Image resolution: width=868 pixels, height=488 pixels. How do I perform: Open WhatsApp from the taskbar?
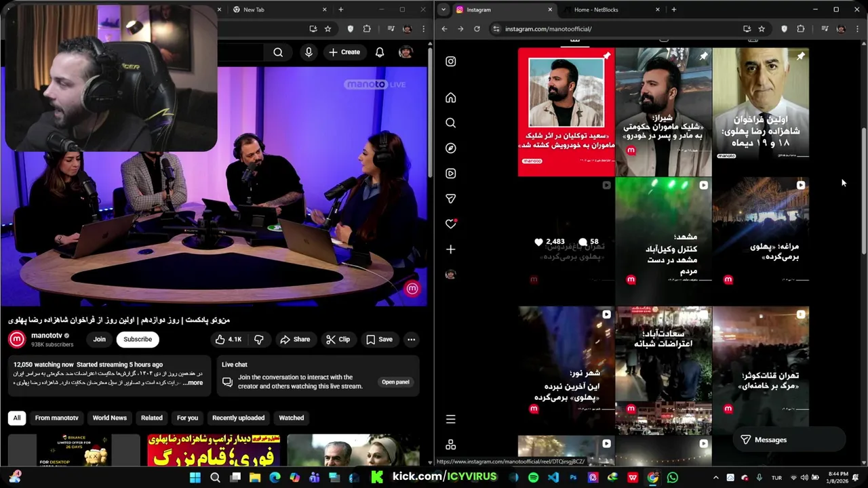pos(673,478)
